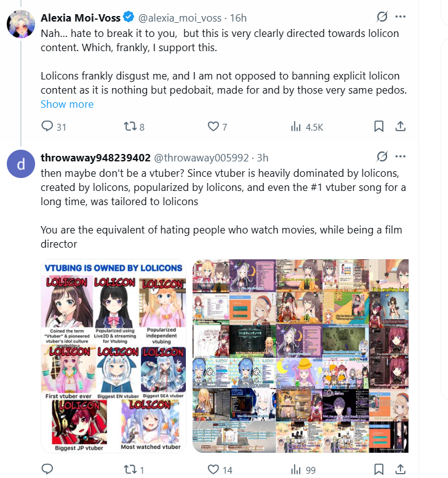
Task: Reply to throwaway948239402's post
Action: tap(47, 469)
